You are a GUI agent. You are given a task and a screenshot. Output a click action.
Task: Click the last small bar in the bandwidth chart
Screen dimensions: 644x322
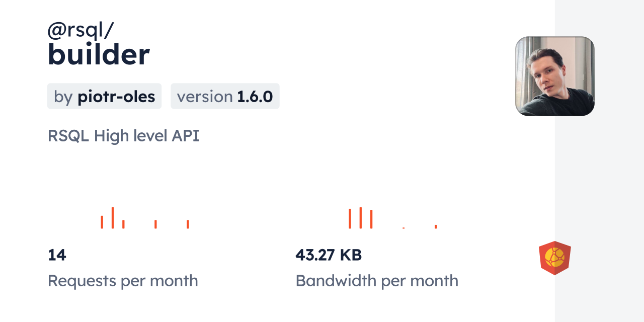point(436,226)
